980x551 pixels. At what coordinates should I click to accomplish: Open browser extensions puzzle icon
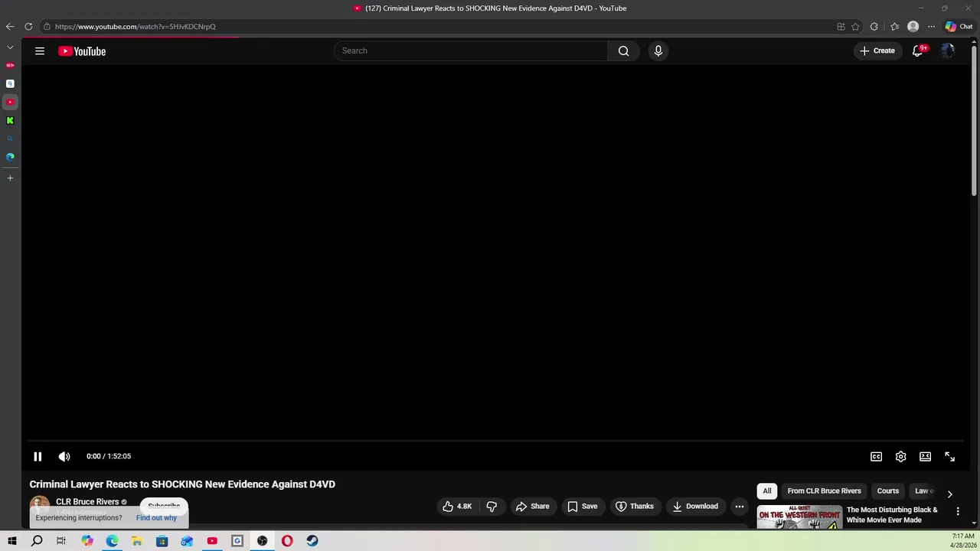coord(874,26)
